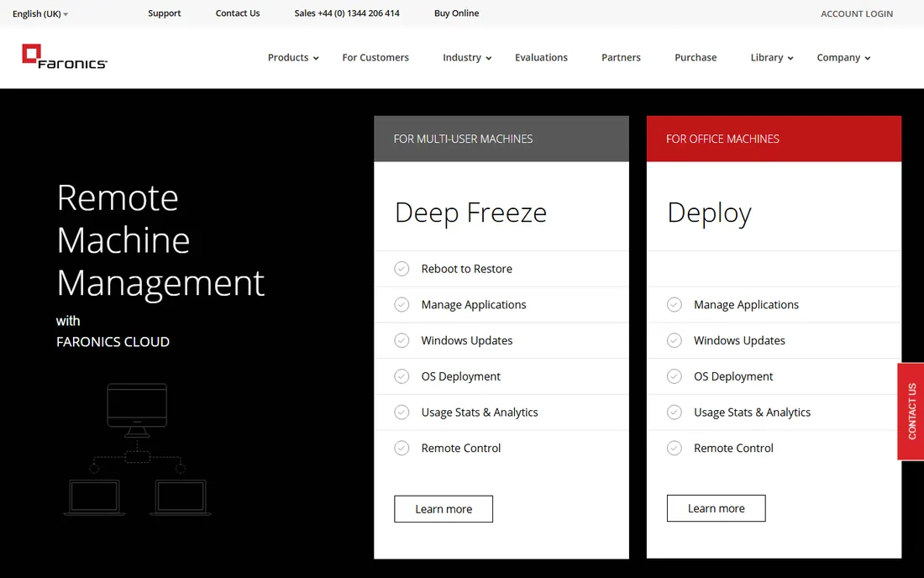Click Remote Machine Management heading
The width and height of the screenshot is (924, 578).
point(160,240)
